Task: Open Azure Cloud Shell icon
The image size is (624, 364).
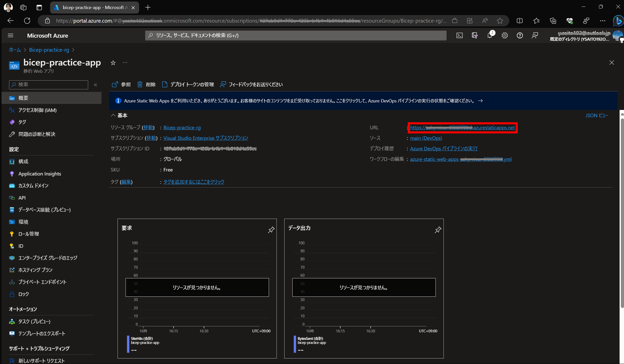Action: pyautogui.click(x=459, y=35)
